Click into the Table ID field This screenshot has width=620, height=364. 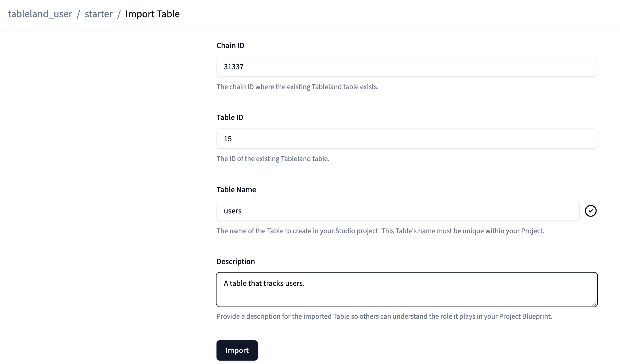click(407, 139)
